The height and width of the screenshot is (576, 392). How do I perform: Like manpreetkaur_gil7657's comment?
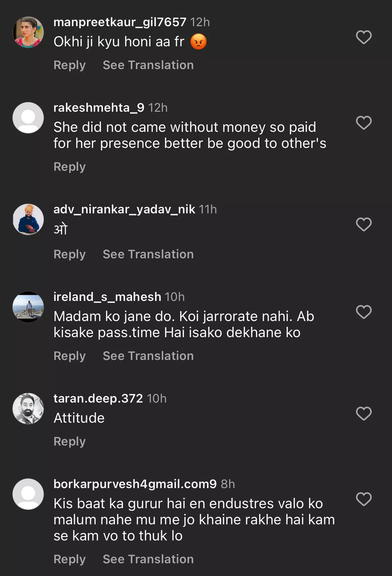(364, 37)
